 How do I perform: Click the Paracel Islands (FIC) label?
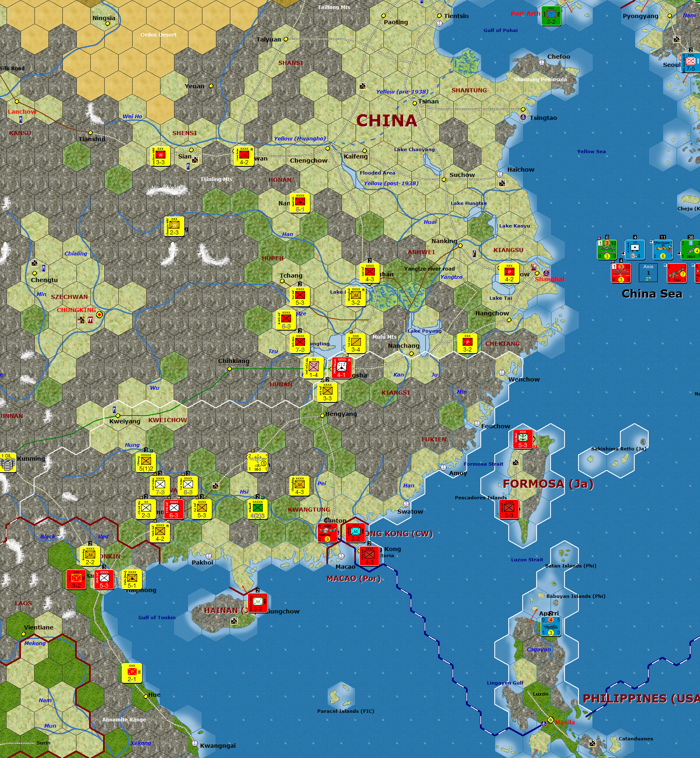point(346,711)
